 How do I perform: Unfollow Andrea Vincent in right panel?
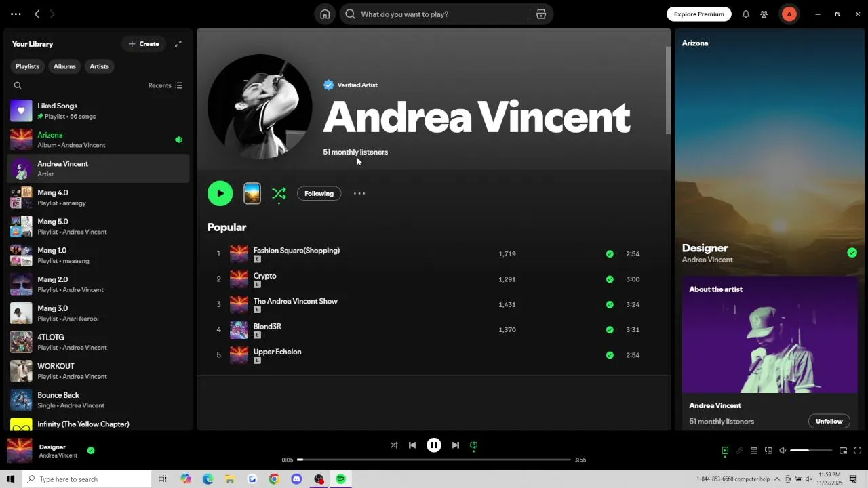point(829,422)
